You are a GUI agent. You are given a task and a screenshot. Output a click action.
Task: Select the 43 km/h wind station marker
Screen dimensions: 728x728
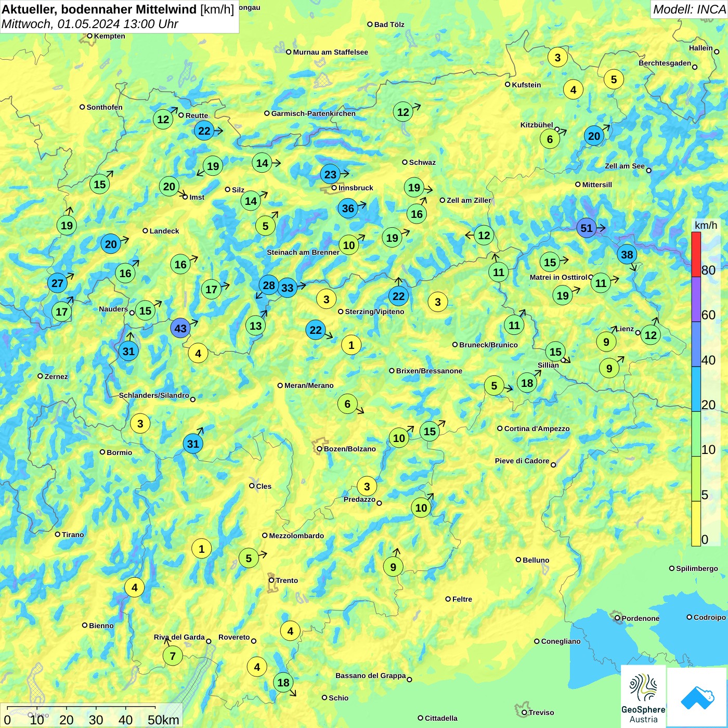(x=180, y=328)
